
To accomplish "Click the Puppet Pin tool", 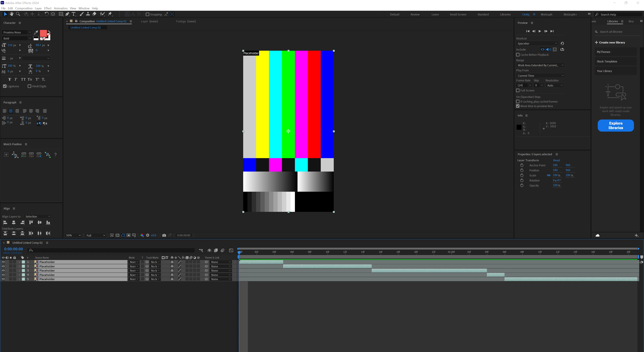I will point(110,14).
